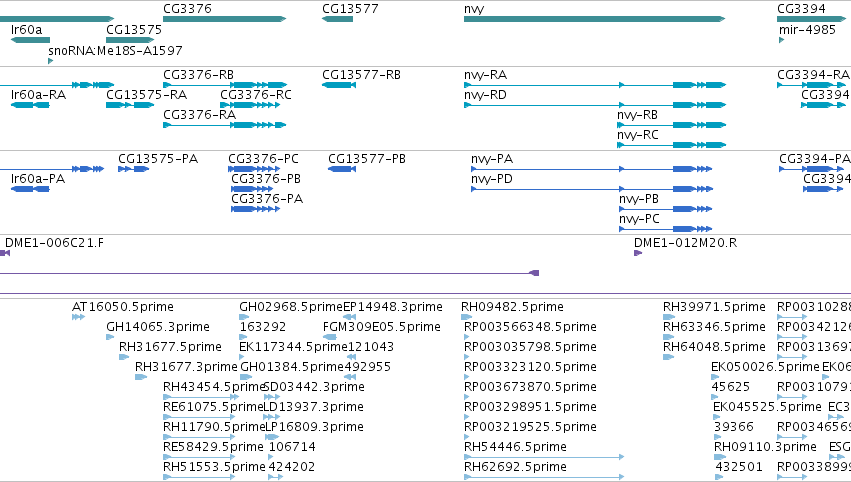Select transcript Ir60a-RA

[30, 105]
